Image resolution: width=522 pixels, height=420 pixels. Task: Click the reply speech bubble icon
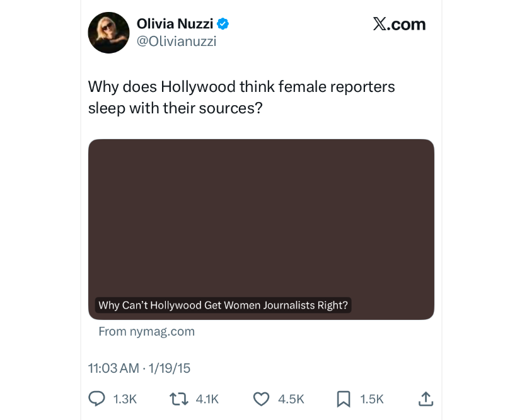click(x=96, y=399)
